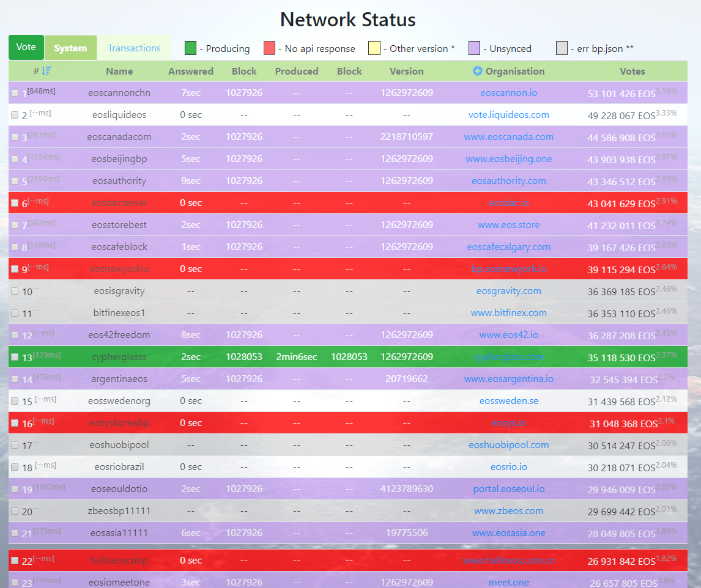Toggle checkbox for eosbeijingbp
Image resolution: width=701 pixels, height=588 pixels.
pyautogui.click(x=15, y=159)
